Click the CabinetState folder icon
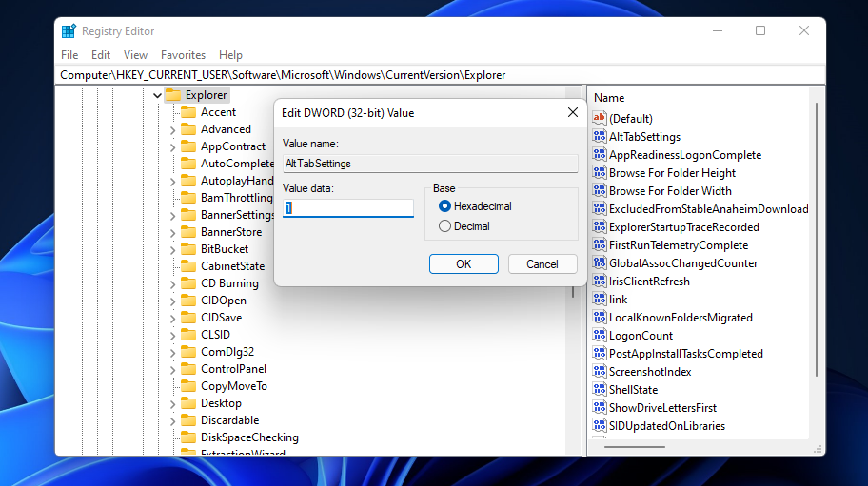Viewport: 868px width, 486px height. (x=188, y=266)
